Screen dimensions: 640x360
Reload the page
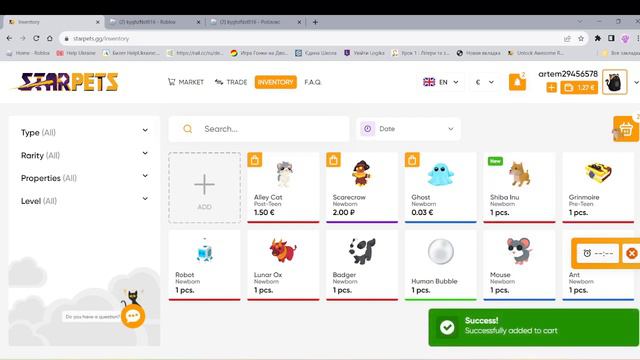click(36, 38)
